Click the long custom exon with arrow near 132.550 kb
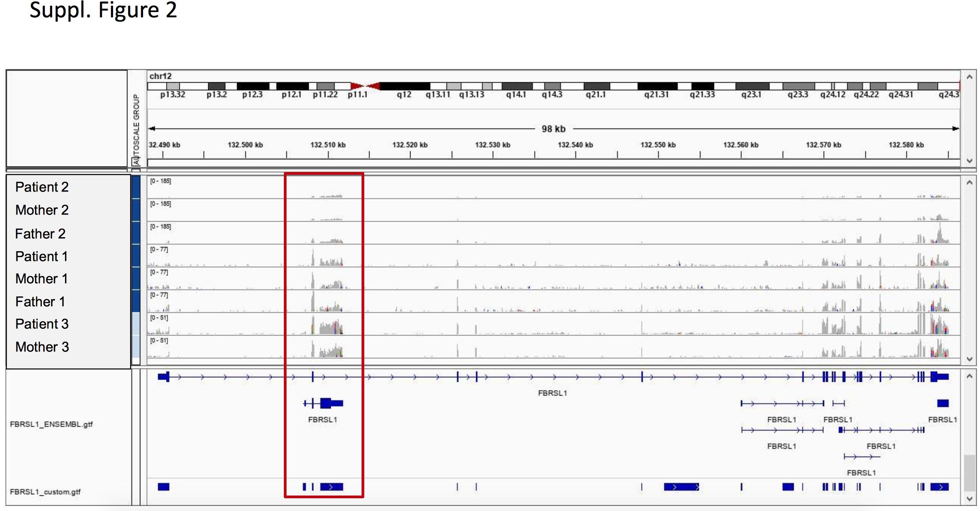The image size is (980, 511). [681, 486]
